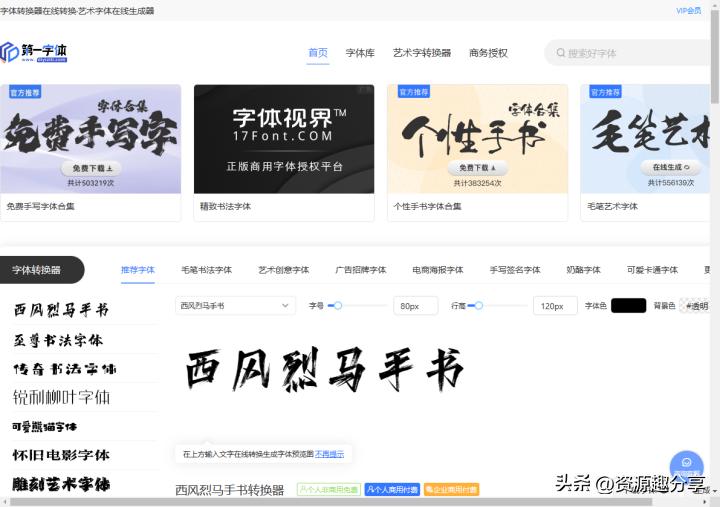Select the 推荐字体 tab
The height and width of the screenshot is (507, 720).
coord(138,270)
